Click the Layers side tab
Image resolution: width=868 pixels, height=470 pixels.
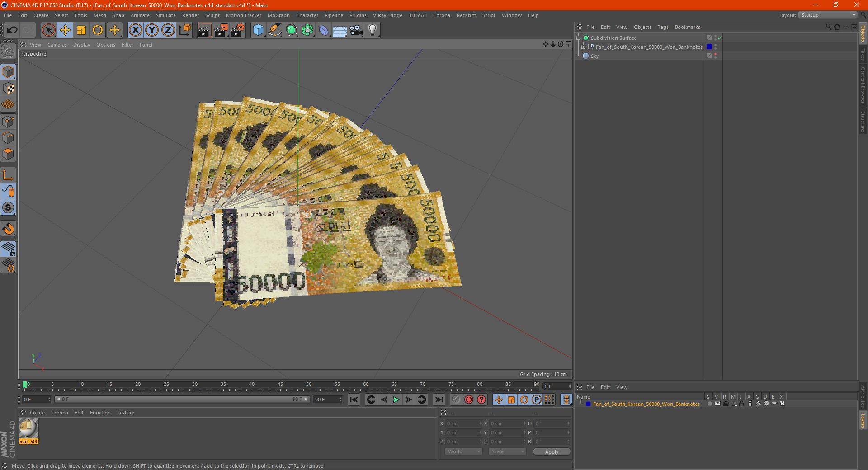[863, 420]
